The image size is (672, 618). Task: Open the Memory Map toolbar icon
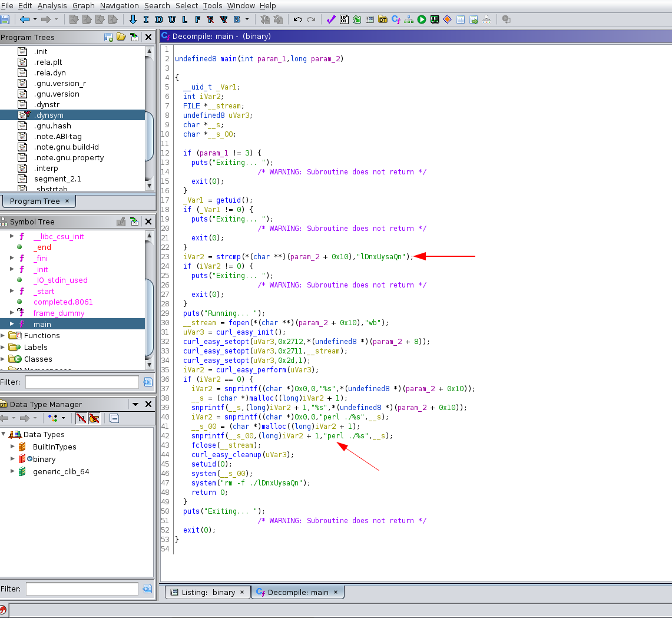(x=435, y=19)
